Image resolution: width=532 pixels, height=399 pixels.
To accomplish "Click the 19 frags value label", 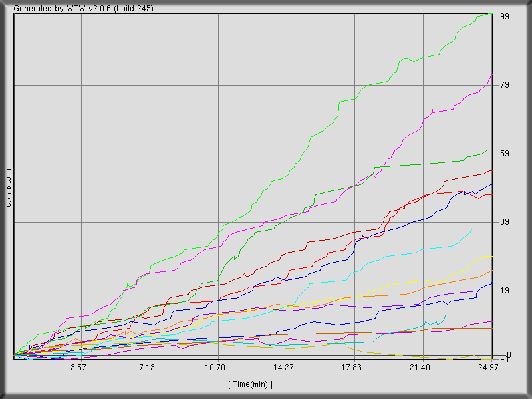I will [504, 291].
